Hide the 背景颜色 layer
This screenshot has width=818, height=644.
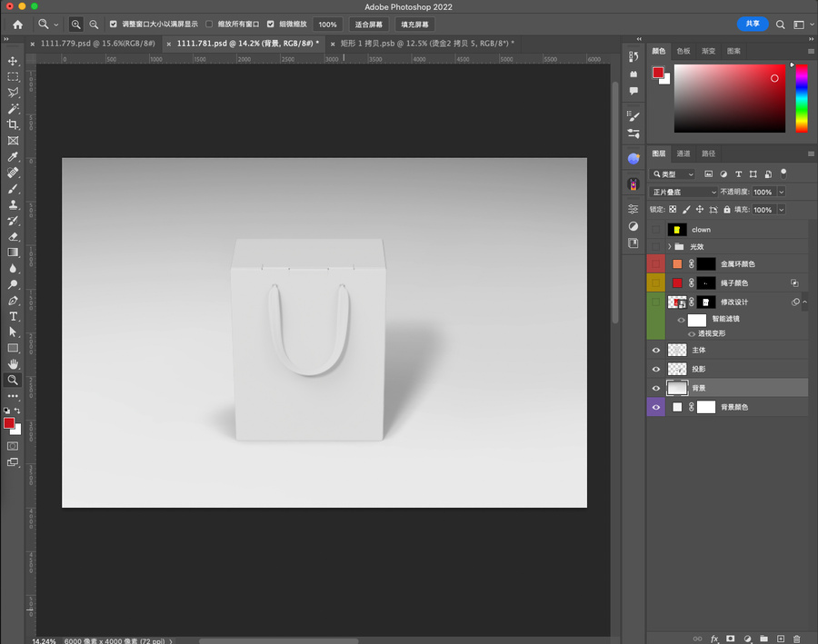(x=656, y=407)
